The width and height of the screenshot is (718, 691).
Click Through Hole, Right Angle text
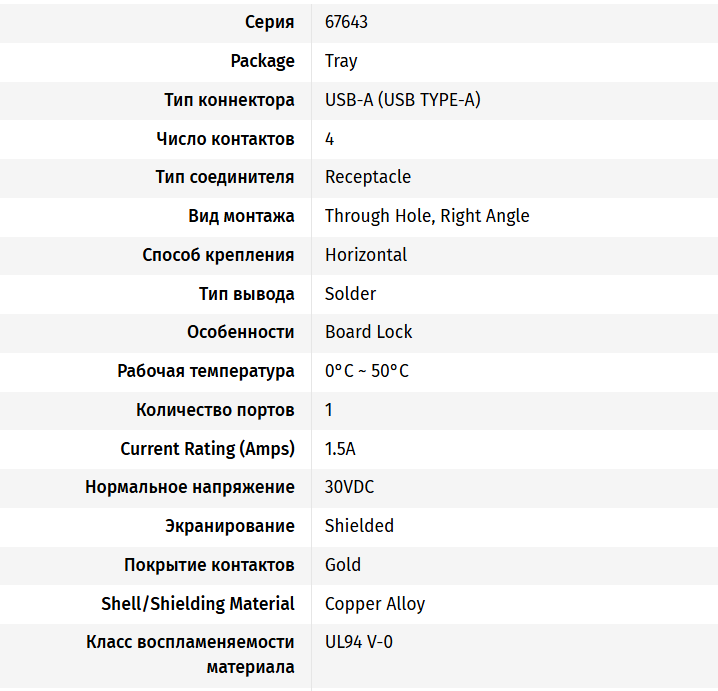click(427, 216)
